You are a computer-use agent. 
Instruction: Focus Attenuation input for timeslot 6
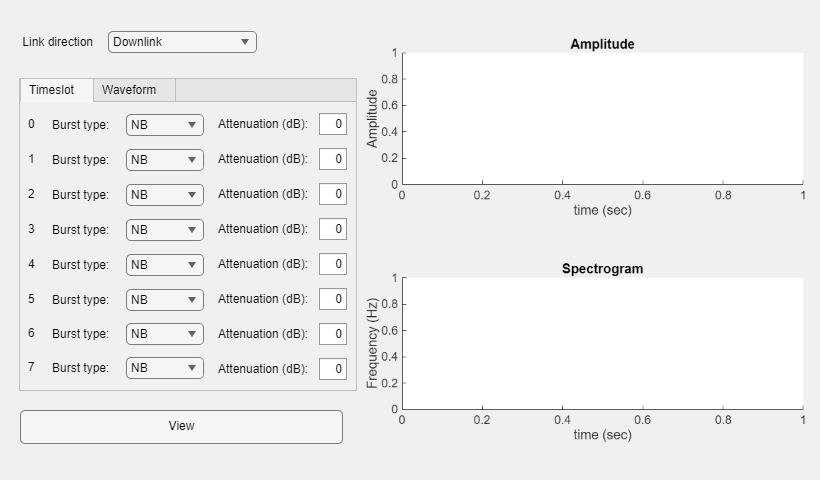333,333
